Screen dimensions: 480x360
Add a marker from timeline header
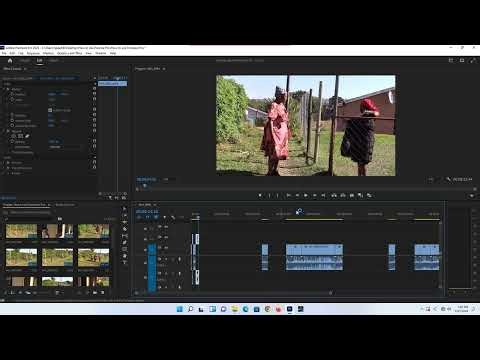164,217
